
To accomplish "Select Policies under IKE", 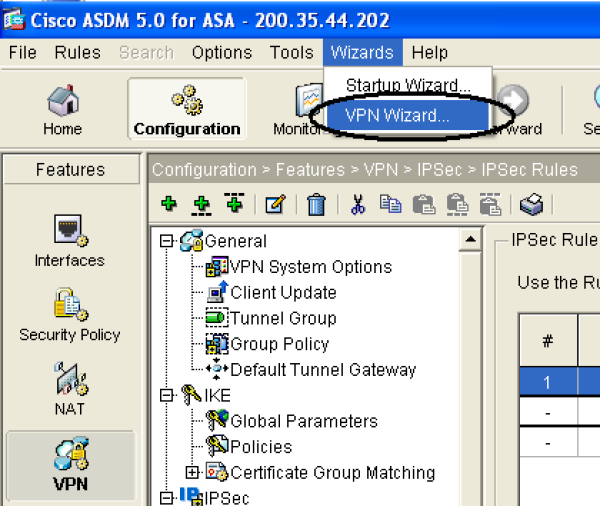I will 261,447.
